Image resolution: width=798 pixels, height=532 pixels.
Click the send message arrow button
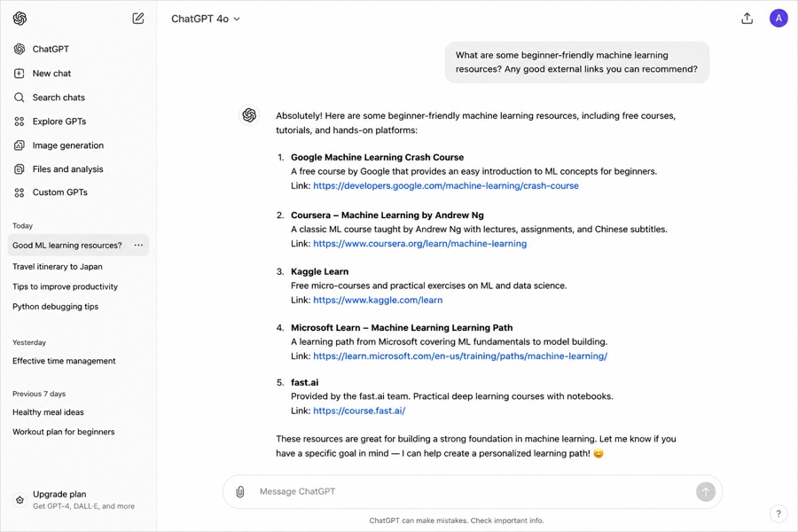706,491
